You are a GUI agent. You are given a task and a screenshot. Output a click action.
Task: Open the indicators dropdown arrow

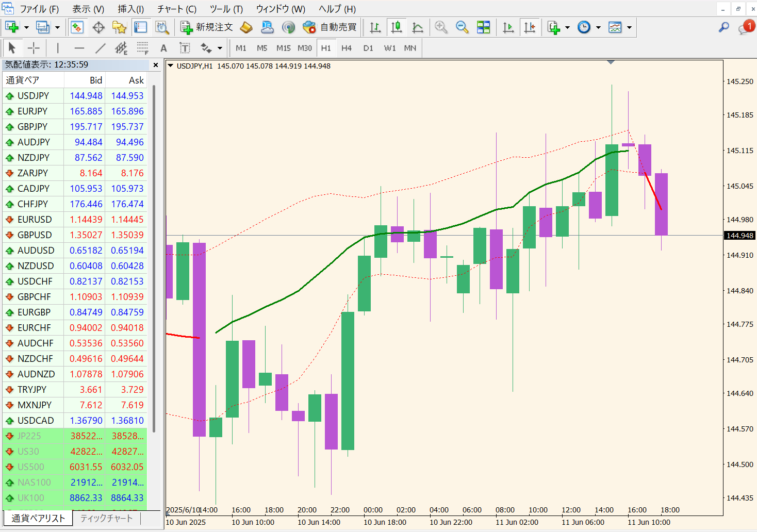(x=567, y=27)
